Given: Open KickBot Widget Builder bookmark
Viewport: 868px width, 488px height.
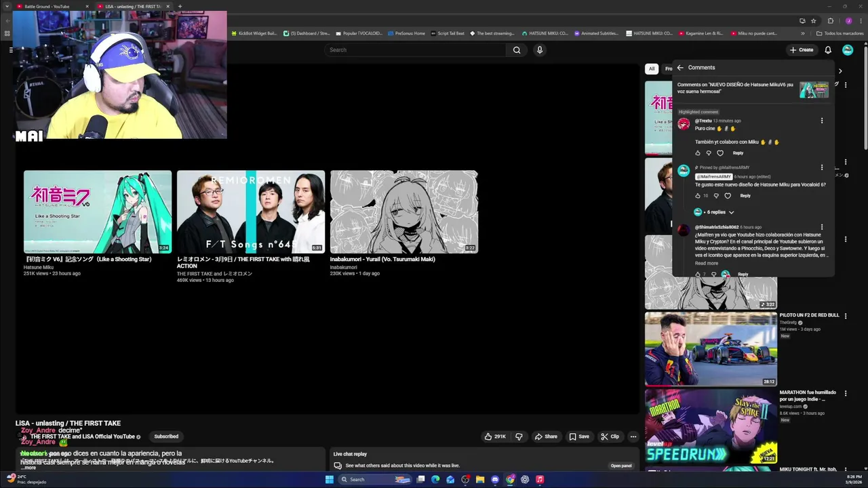Looking at the screenshot, I should click(x=254, y=33).
